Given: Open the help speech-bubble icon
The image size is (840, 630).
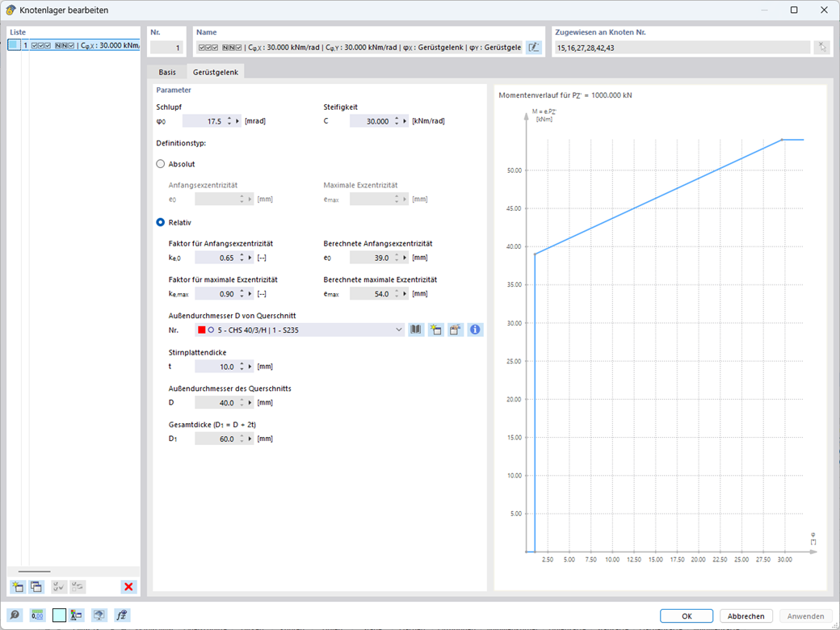Looking at the screenshot, I should click(15, 615).
